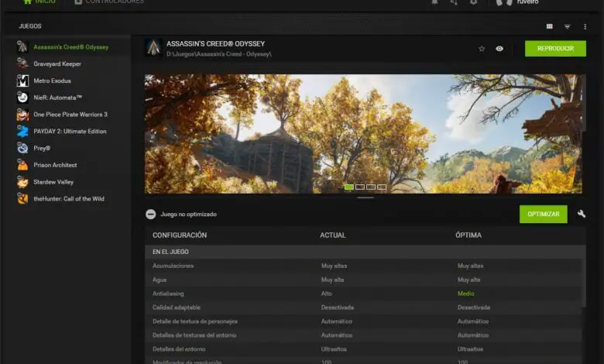
Task: Click the EN EL JUEGO section header
Action: point(170,252)
